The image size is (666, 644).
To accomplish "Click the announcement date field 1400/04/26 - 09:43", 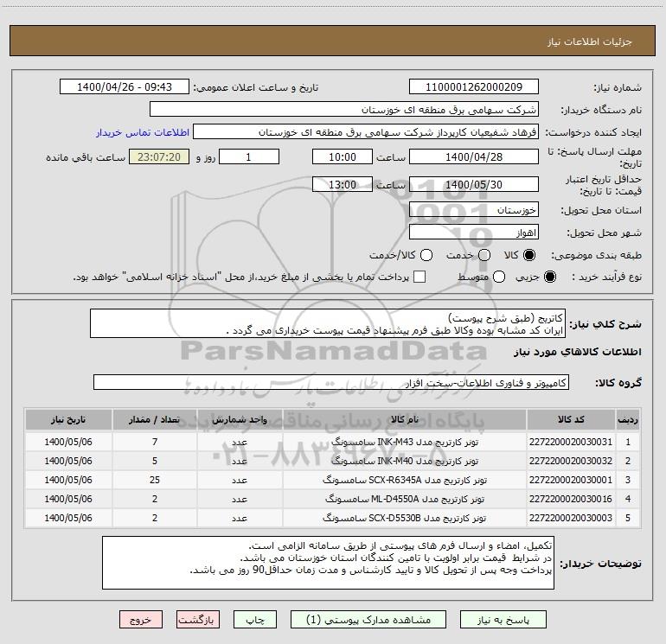I will point(124,87).
